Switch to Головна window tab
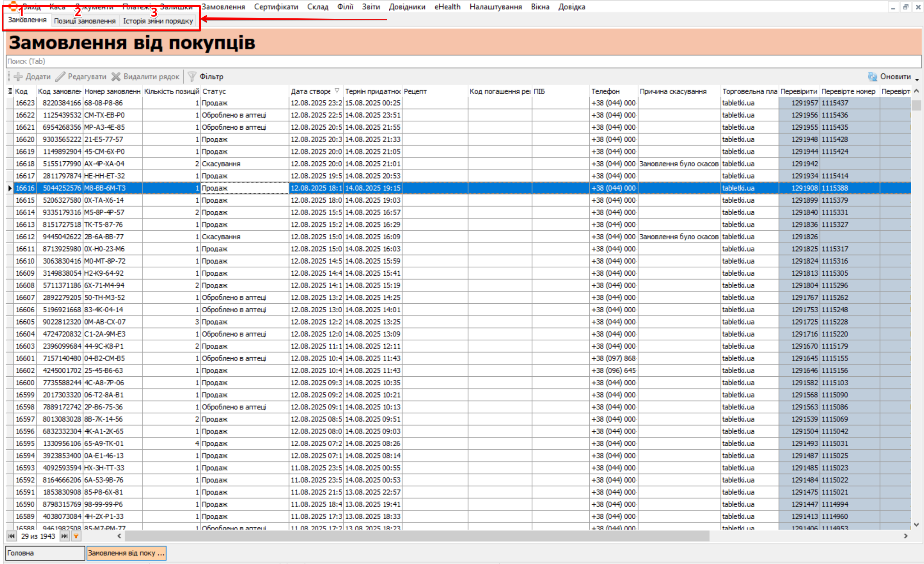Screen dimensions: 924x564 (45, 553)
